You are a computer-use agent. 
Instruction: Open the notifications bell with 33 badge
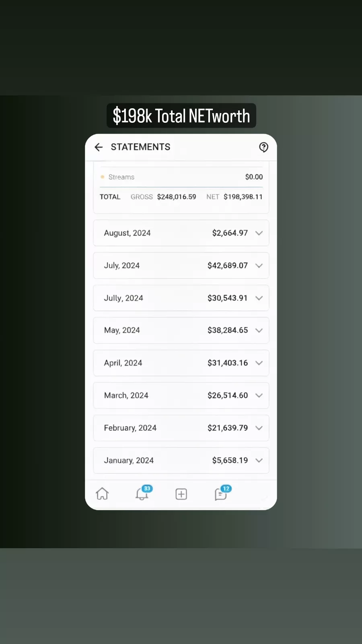tap(142, 494)
